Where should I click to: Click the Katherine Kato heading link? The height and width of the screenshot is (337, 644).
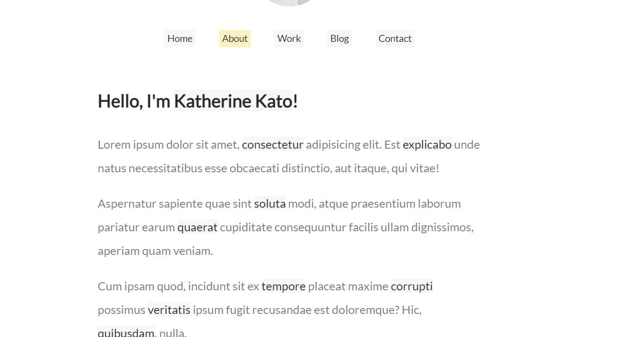coord(233,101)
